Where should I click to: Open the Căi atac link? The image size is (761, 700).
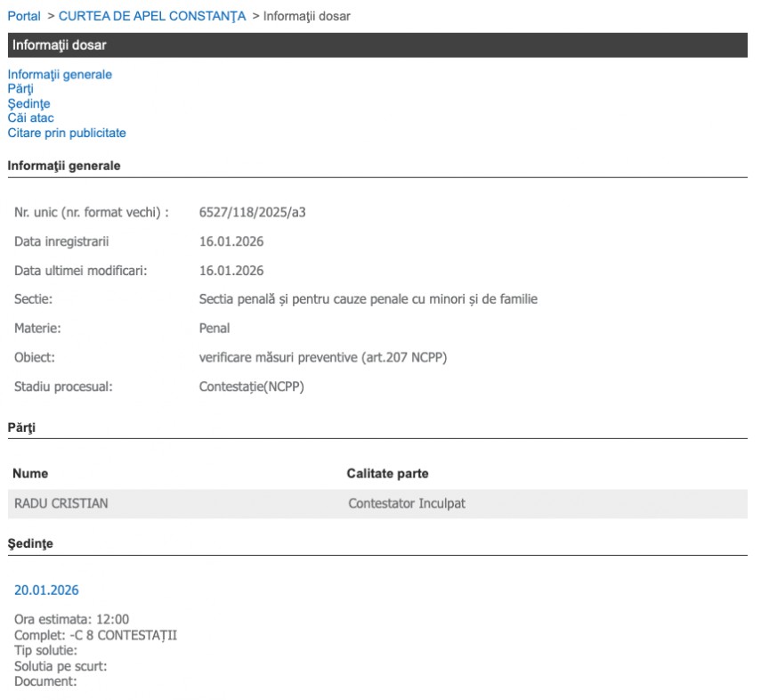click(30, 118)
